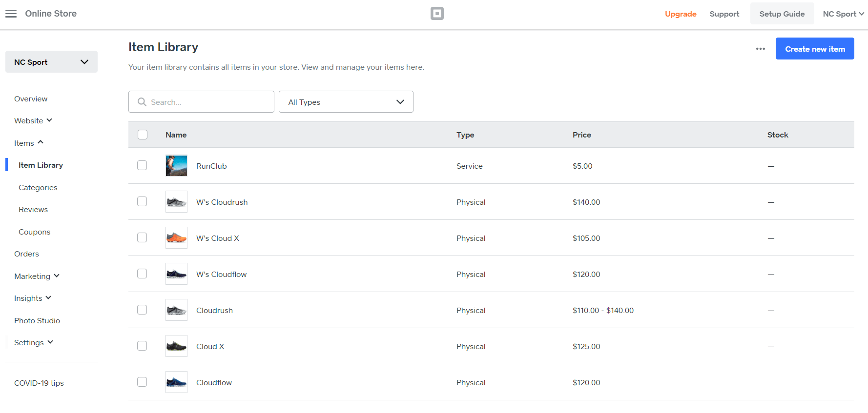Click the $105.00 price cell
868x413 pixels.
pyautogui.click(x=586, y=238)
